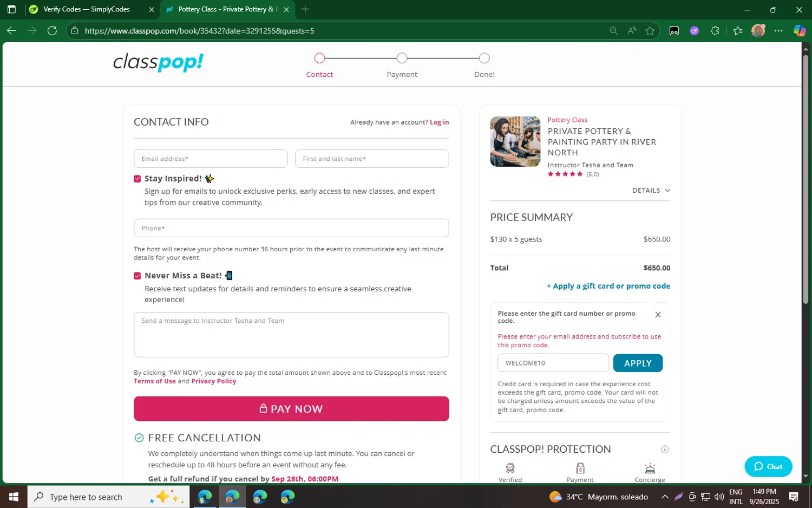Click the five-star rating
Image resolution: width=812 pixels, height=508 pixels.
click(x=565, y=174)
